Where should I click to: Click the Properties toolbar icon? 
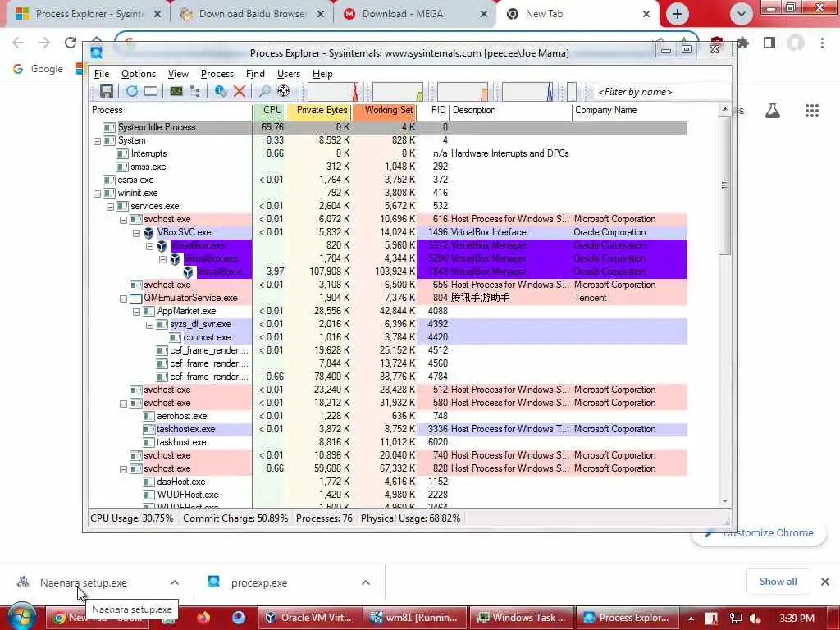pos(220,91)
